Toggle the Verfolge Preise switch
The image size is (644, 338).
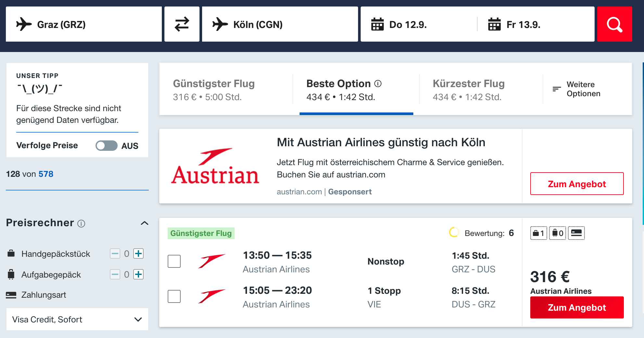[107, 146]
